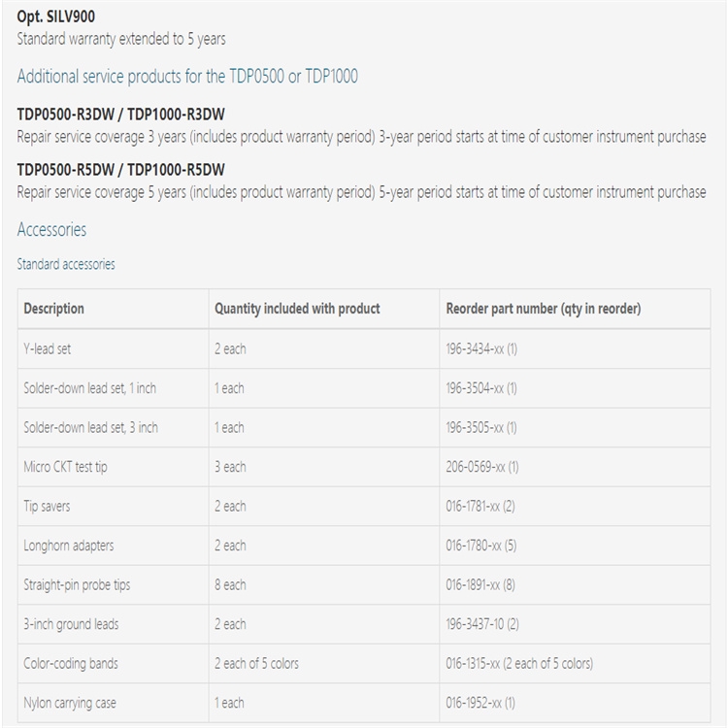Click the Standard accessories link
The height and width of the screenshot is (728, 728).
(x=65, y=264)
